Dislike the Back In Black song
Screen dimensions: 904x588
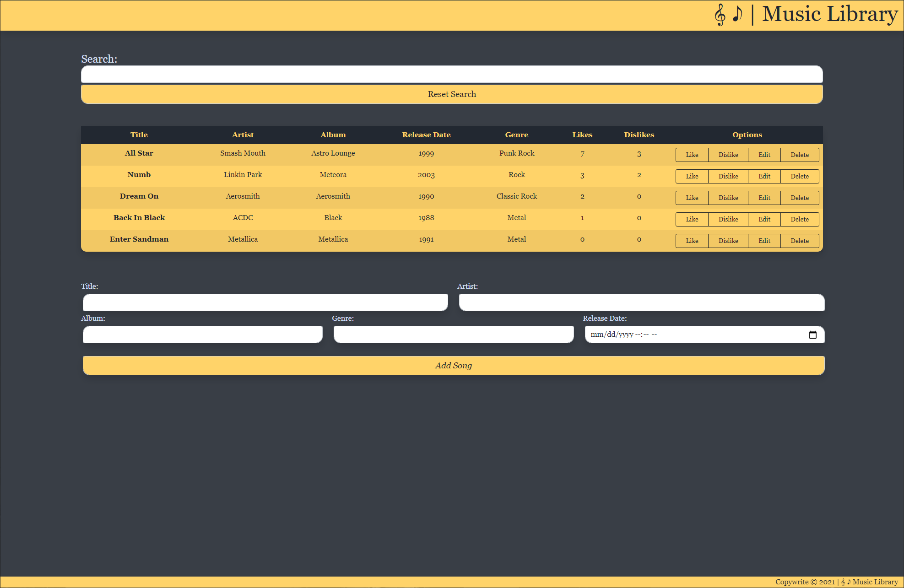tap(728, 220)
